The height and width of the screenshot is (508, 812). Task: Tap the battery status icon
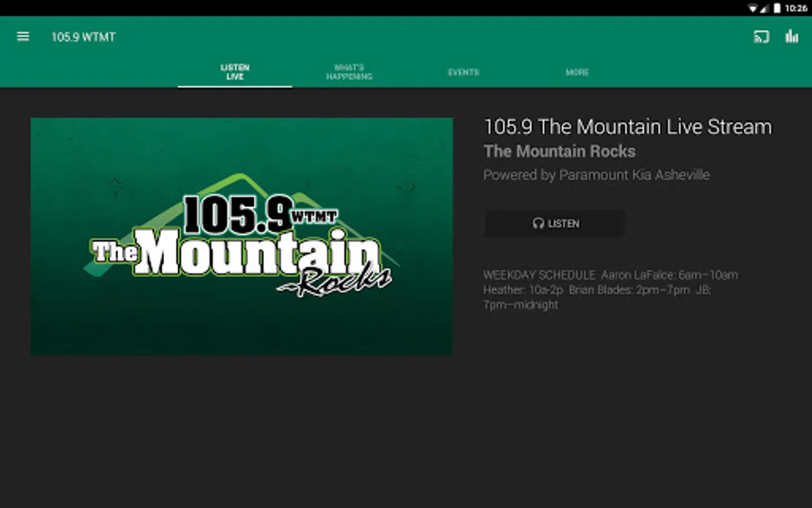point(777,8)
